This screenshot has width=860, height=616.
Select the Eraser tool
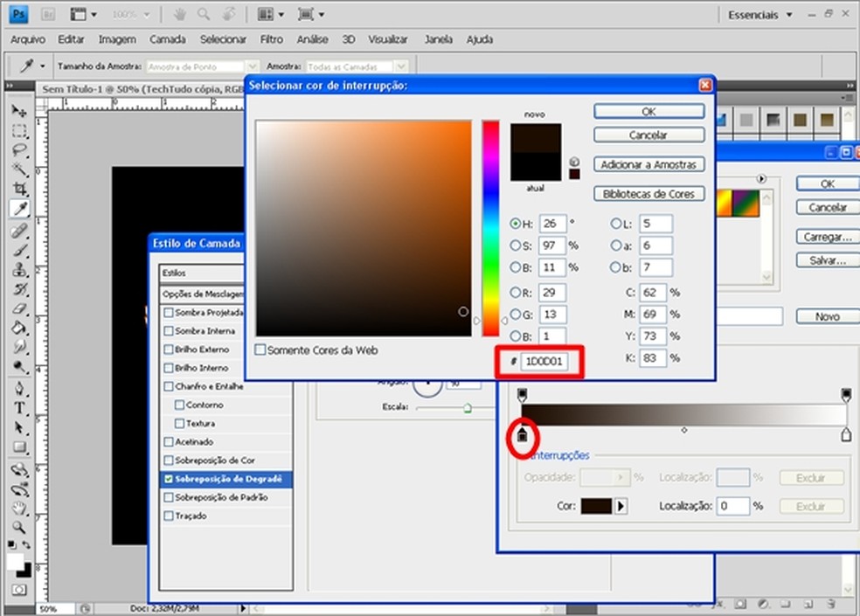(x=19, y=309)
